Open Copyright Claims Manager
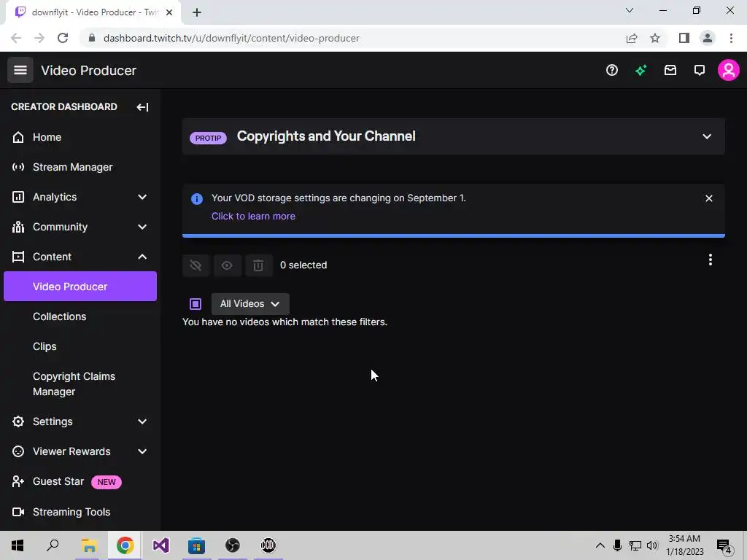 coord(74,384)
